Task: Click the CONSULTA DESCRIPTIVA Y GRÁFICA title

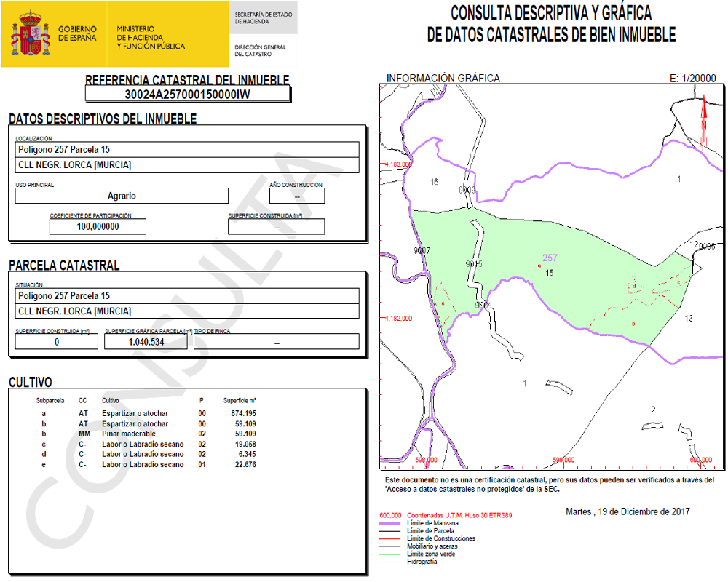Action: [551, 13]
